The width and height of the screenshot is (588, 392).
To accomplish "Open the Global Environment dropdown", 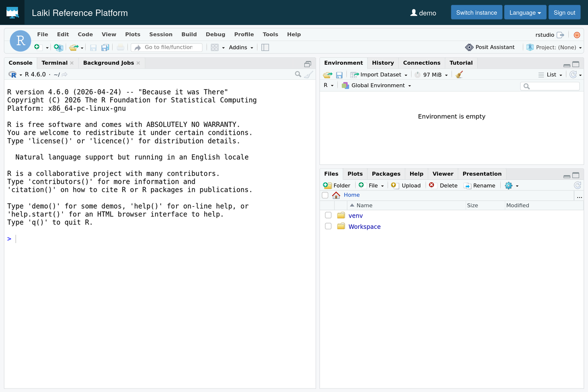I will (x=376, y=85).
